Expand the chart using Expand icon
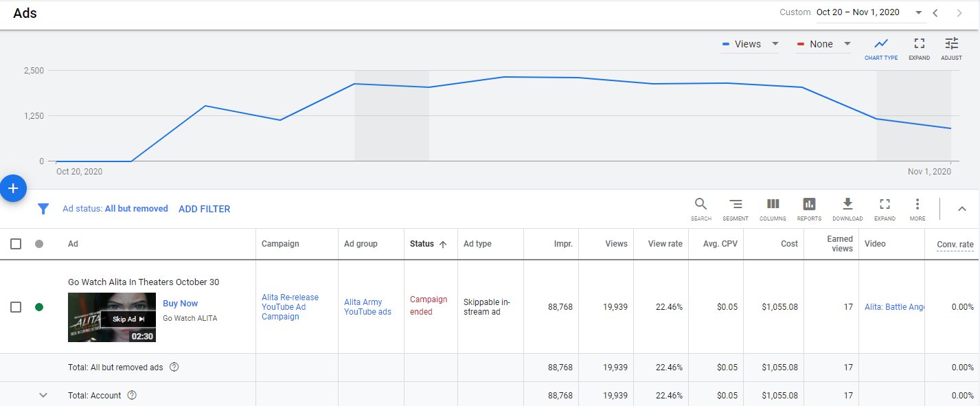The image size is (980, 406). point(919,44)
